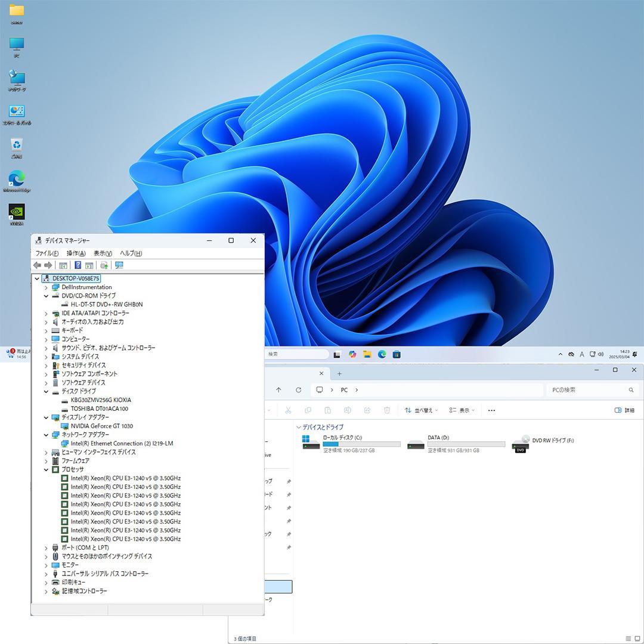Click the scan for hardware changes monitor icon
644x644 pixels.
tap(119, 265)
